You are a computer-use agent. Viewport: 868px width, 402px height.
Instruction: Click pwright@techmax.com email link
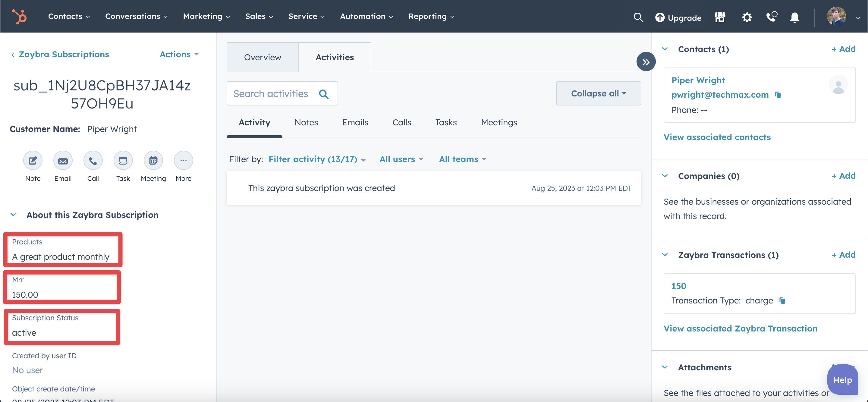tap(720, 95)
